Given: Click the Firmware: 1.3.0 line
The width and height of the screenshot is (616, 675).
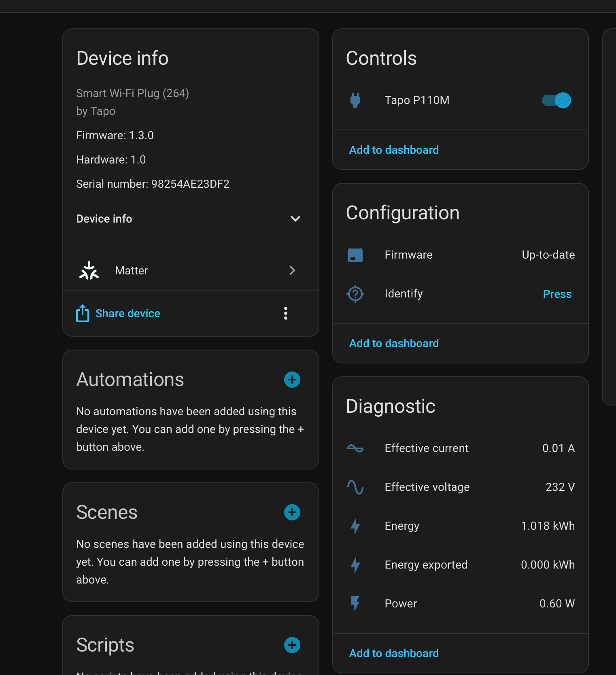Looking at the screenshot, I should click(x=115, y=136).
